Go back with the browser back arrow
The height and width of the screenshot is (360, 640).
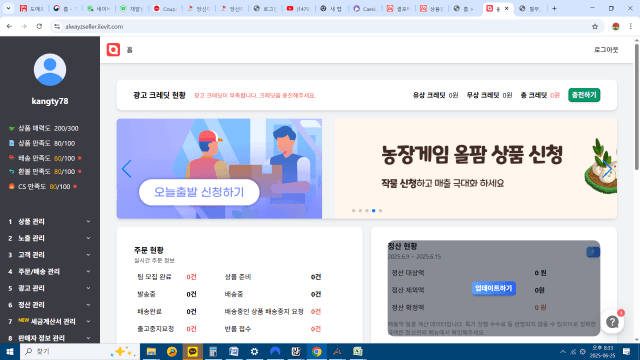click(x=9, y=27)
